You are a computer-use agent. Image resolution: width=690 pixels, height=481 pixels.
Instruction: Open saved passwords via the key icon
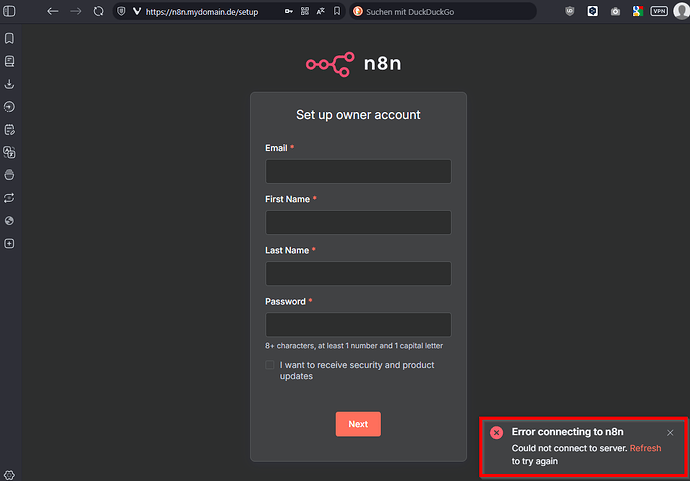(289, 11)
